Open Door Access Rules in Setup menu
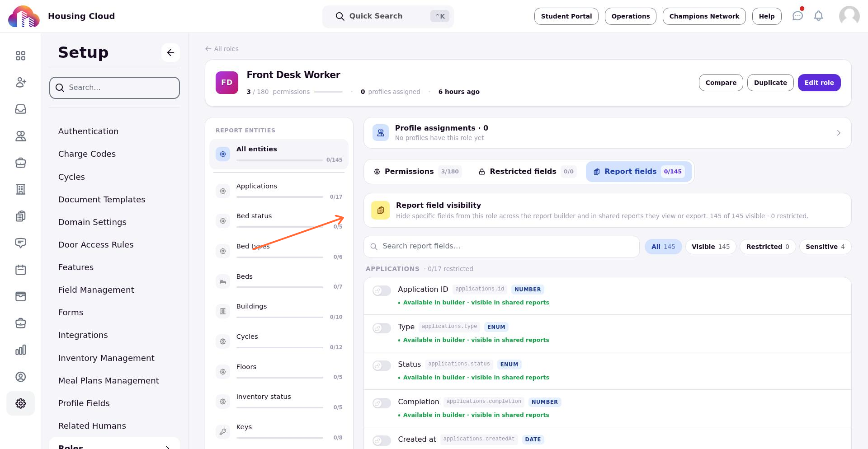 96,245
